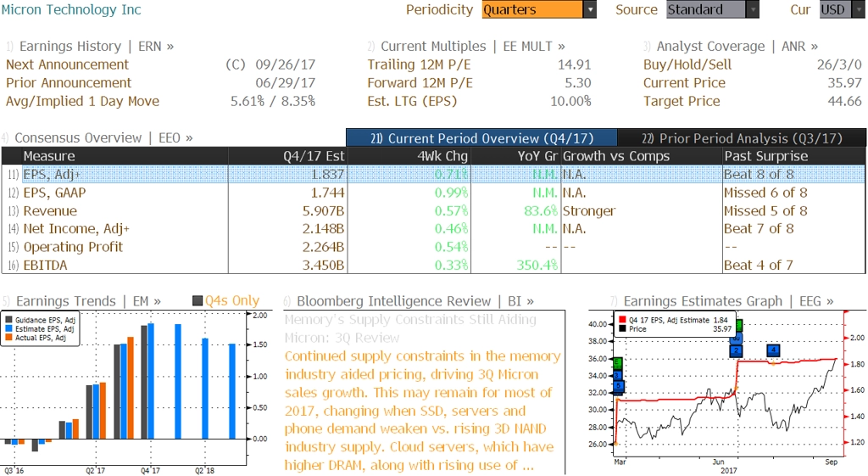Click the Past Surprise column header

(793, 156)
